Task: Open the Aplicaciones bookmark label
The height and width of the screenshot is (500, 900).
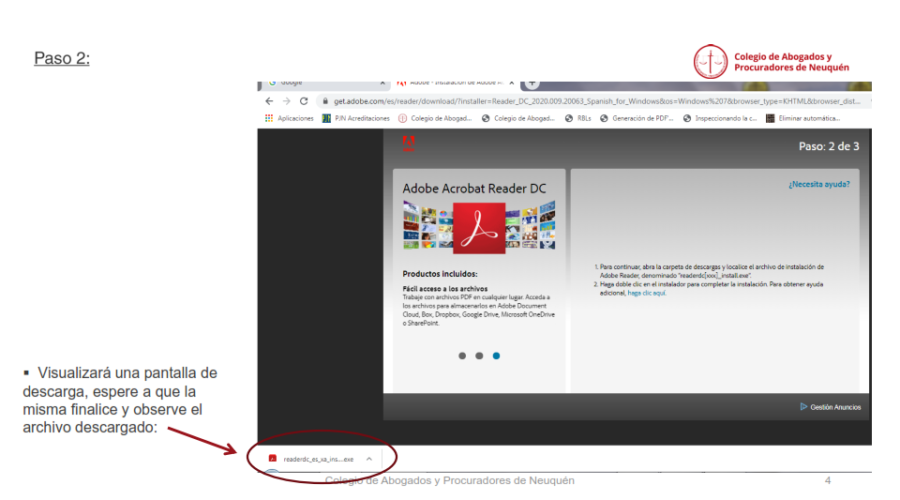Action: 296,118
